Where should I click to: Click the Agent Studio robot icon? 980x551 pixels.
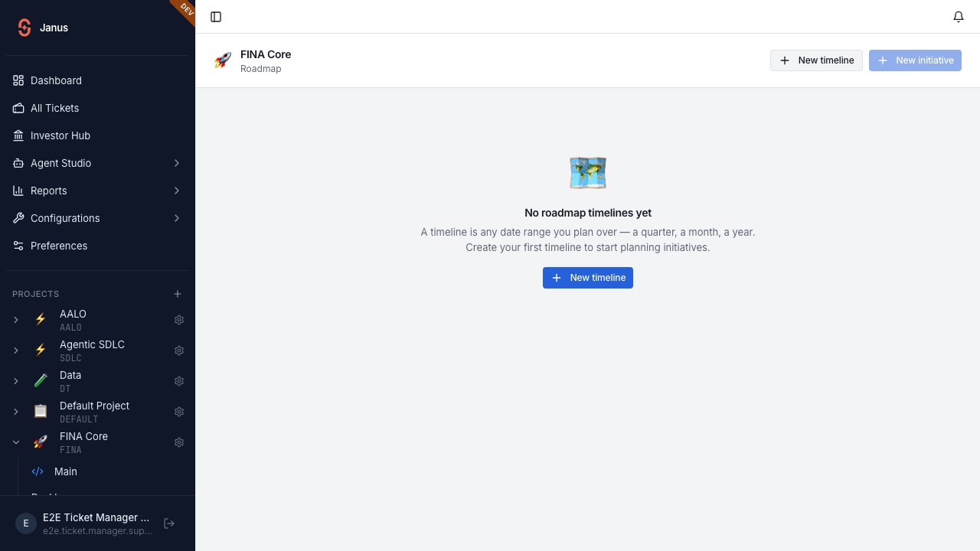coord(18,163)
